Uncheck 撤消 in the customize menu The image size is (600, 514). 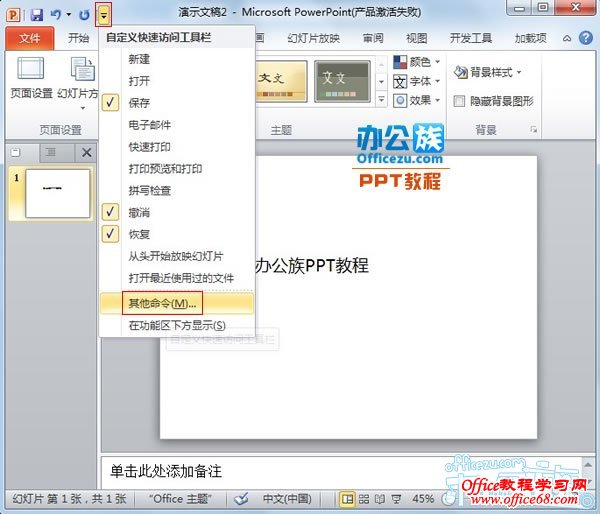pos(177,212)
